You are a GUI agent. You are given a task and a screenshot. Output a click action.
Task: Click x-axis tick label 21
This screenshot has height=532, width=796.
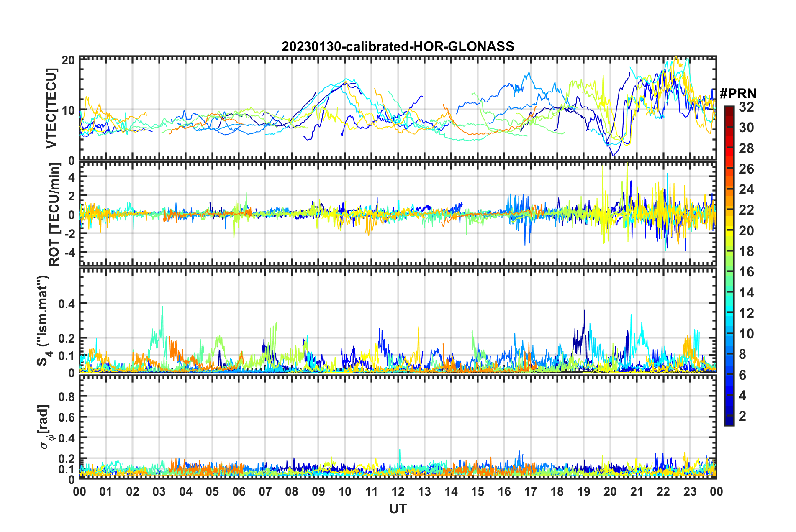click(637, 491)
